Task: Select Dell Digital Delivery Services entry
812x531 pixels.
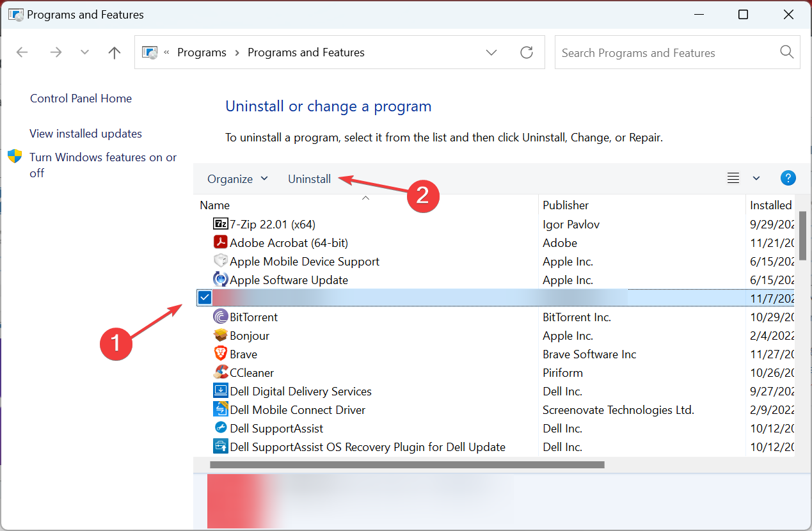Action: [x=301, y=391]
